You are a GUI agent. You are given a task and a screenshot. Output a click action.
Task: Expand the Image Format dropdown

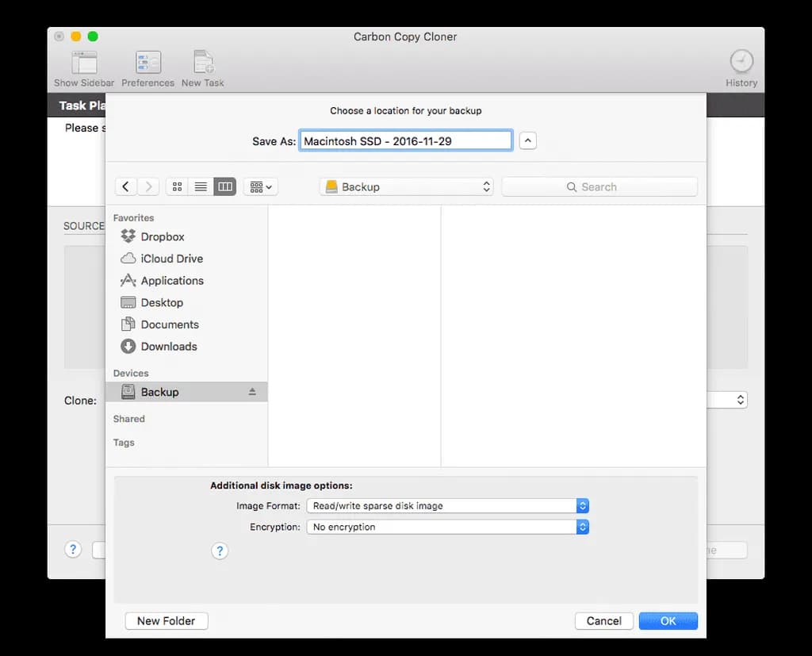tap(447, 505)
